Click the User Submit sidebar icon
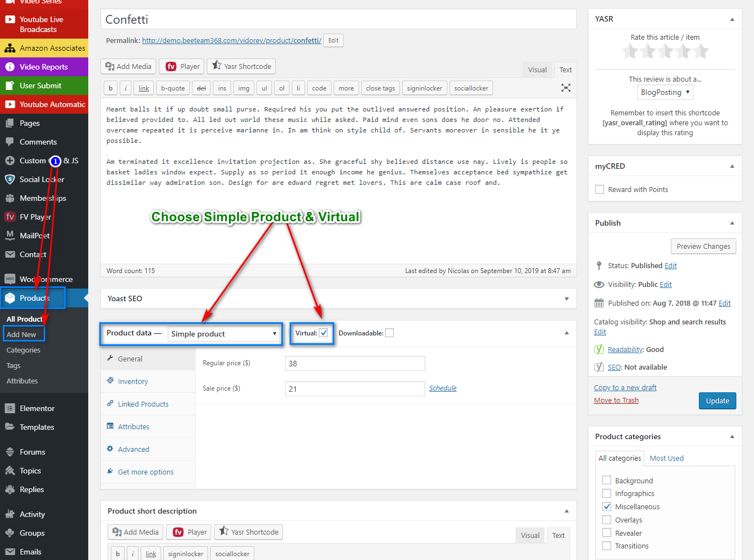 pyautogui.click(x=10, y=86)
